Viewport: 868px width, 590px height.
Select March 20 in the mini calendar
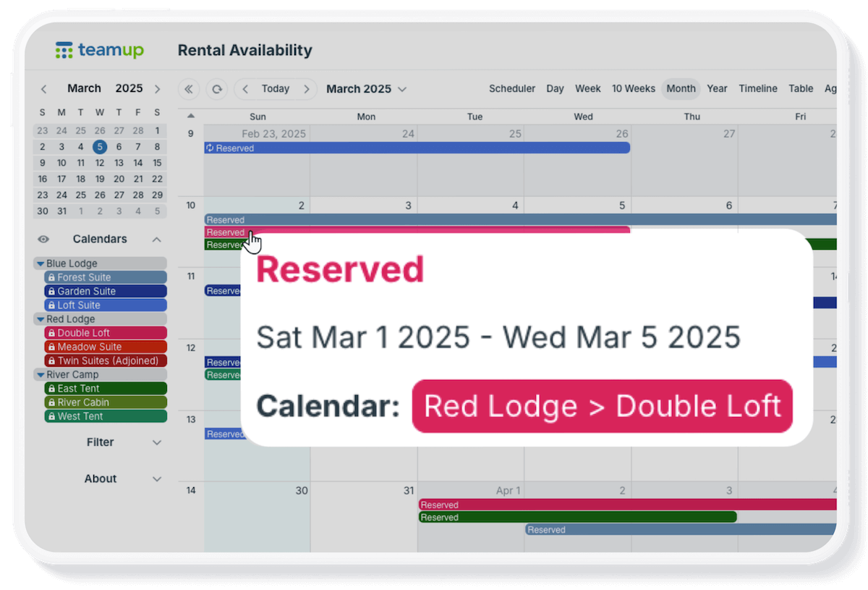tap(119, 179)
